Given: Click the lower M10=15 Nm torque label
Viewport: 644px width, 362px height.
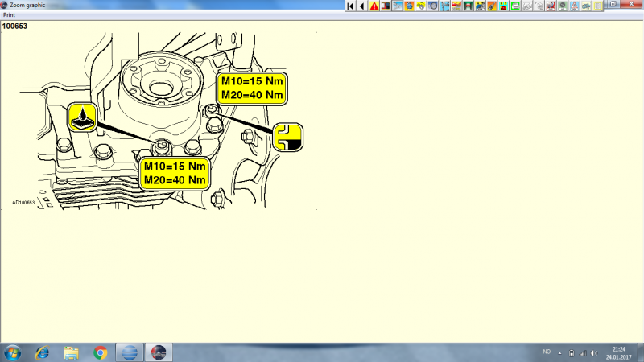Looking at the screenshot, I should coord(175,167).
